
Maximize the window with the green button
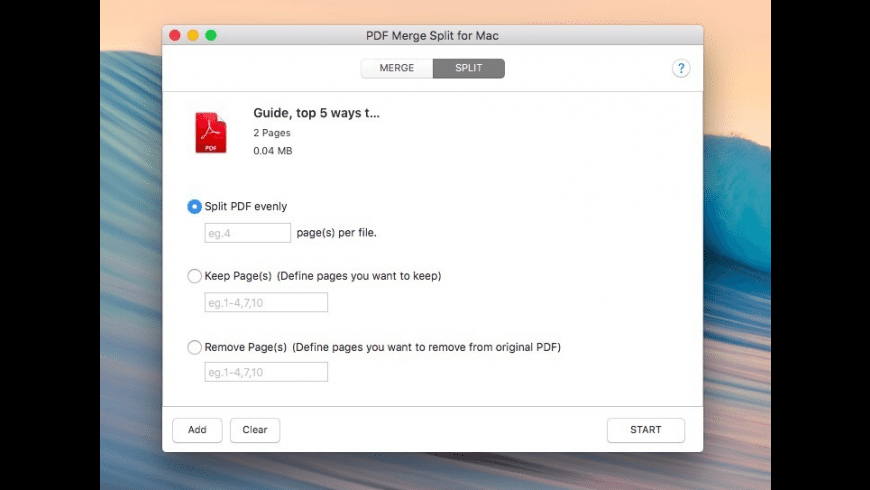click(211, 36)
